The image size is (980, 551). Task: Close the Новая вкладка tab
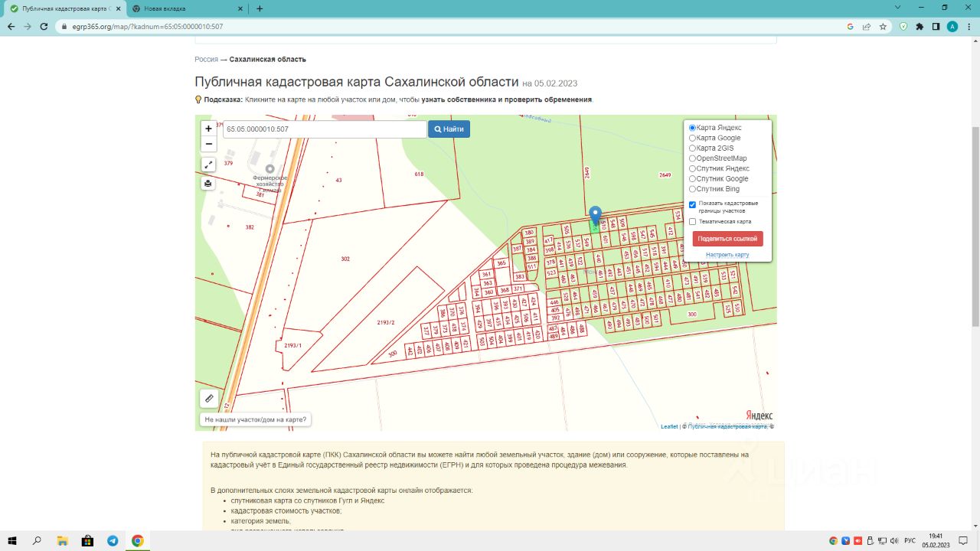click(x=239, y=8)
